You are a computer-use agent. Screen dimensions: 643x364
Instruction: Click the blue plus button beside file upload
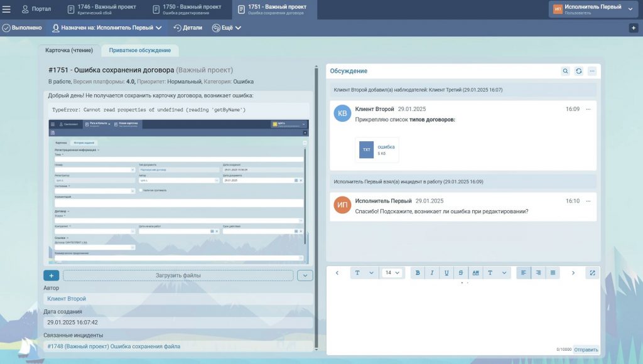click(51, 276)
